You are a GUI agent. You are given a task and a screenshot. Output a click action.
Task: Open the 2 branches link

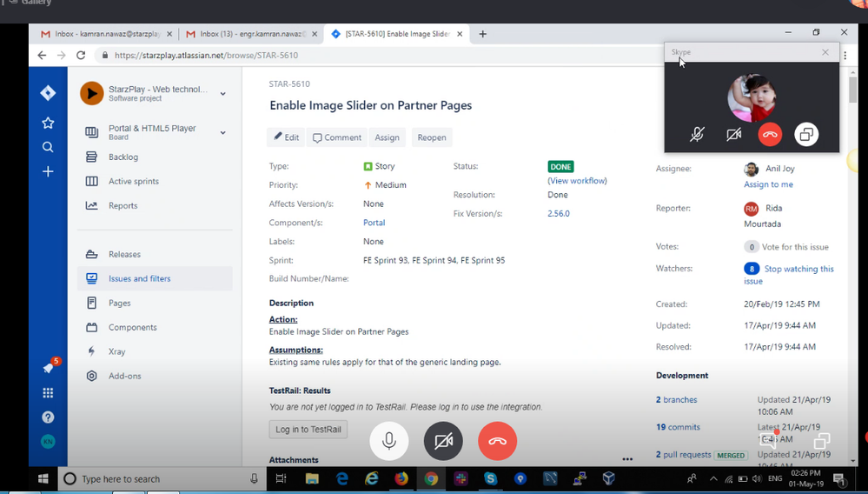point(677,400)
